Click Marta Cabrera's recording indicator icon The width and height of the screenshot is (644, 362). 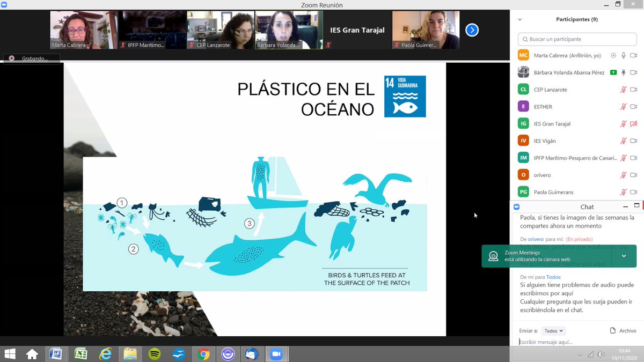[613, 55]
